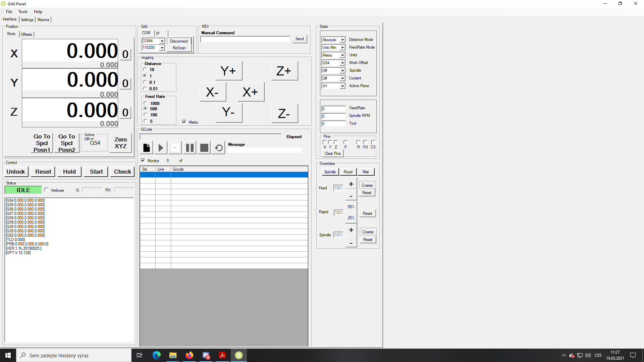
Task: Open the Tools menu
Action: click(x=23, y=12)
